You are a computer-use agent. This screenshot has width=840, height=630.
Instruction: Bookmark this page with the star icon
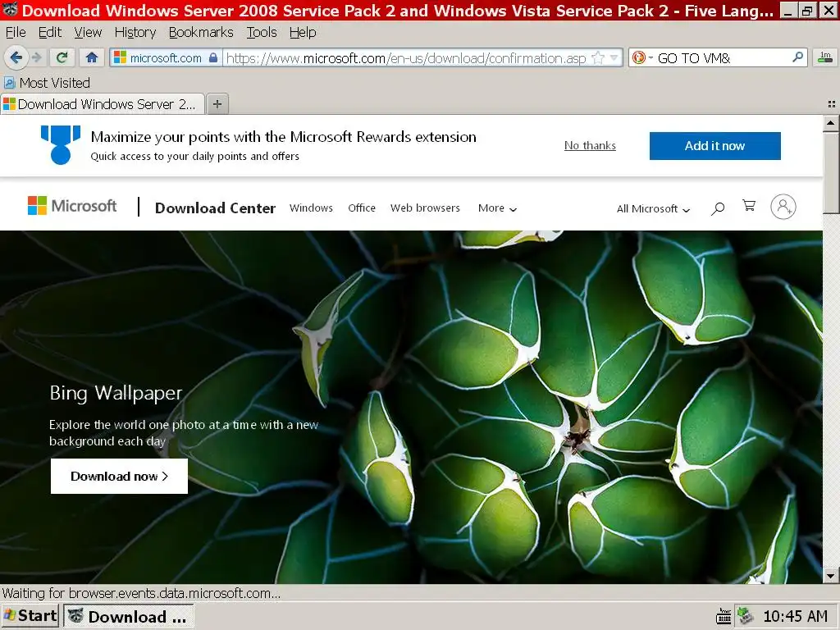pos(598,58)
